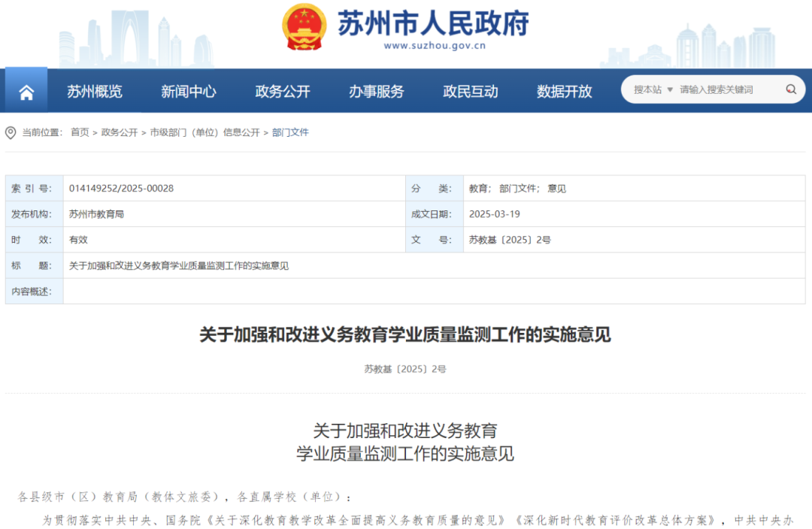Open the 办事服务 navigation item

click(377, 92)
